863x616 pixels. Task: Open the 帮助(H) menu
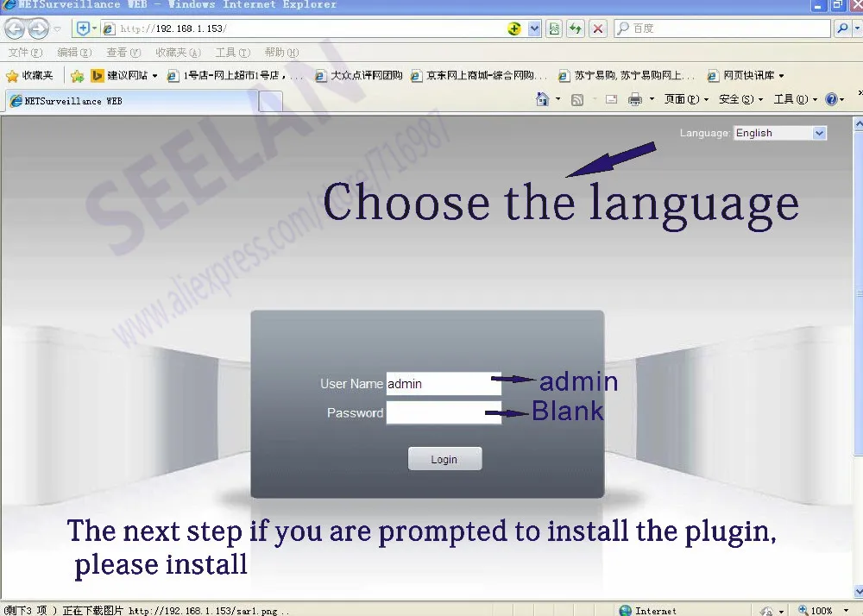[281, 53]
